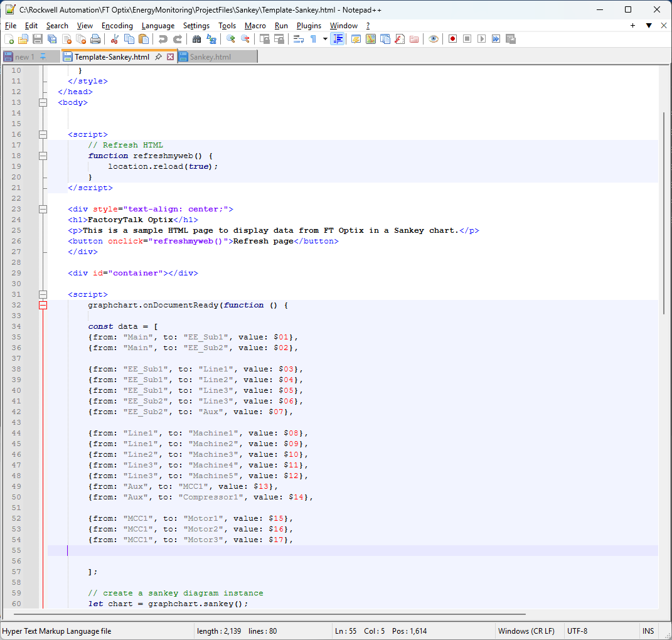Toggle the indent guide button
Viewport: 672px width, 640px height.
tap(338, 39)
